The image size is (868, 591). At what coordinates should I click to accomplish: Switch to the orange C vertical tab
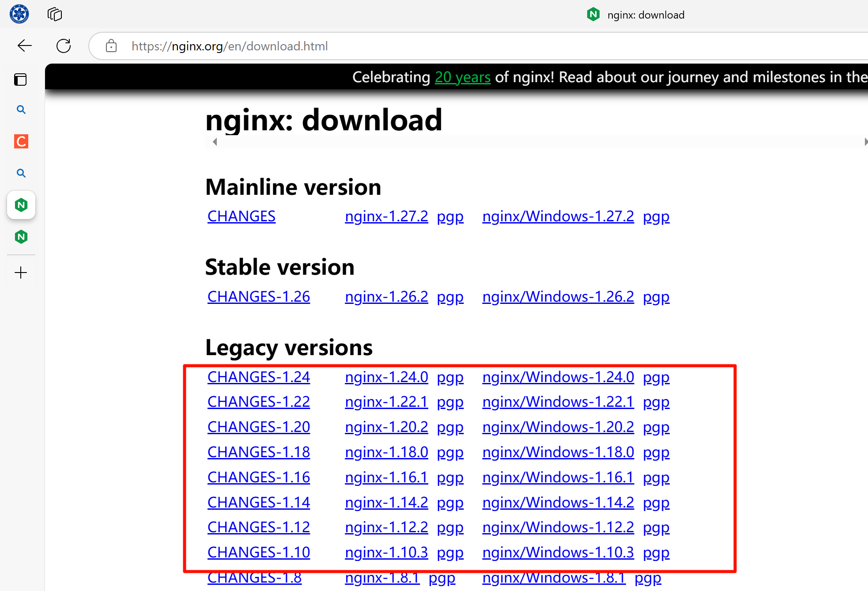tap(21, 141)
